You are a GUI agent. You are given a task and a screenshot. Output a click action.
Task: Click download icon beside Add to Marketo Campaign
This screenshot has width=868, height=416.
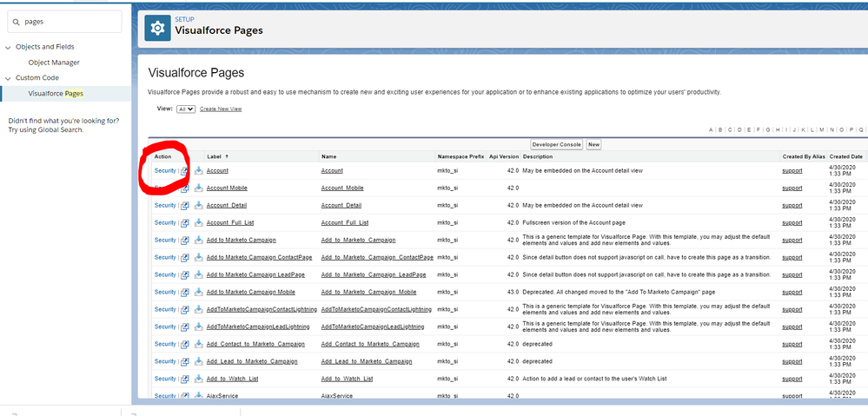199,240
